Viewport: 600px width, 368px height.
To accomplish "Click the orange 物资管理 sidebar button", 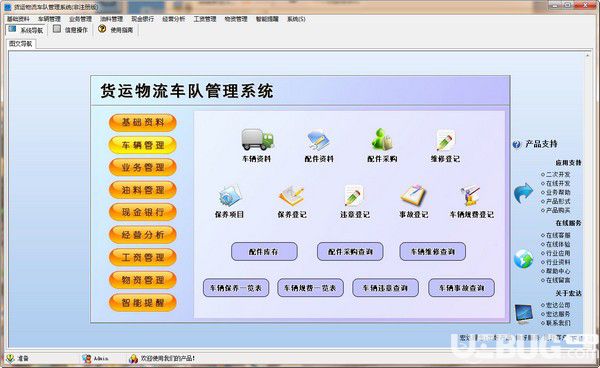I will click(x=143, y=280).
